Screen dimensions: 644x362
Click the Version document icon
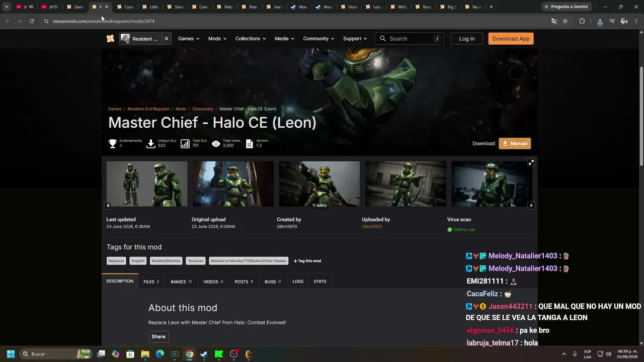pos(249,144)
